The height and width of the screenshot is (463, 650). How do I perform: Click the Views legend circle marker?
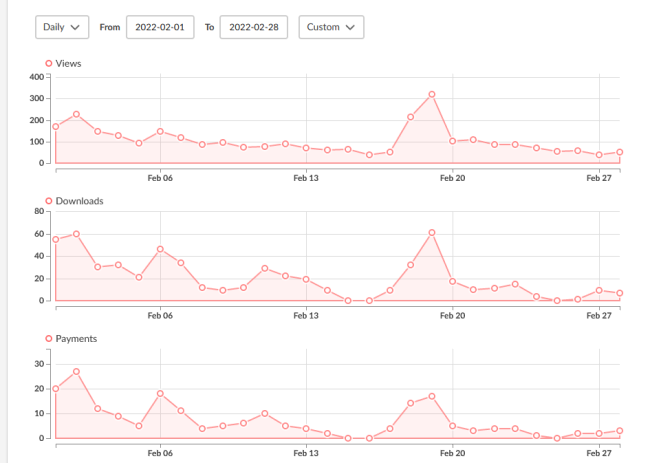(49, 63)
